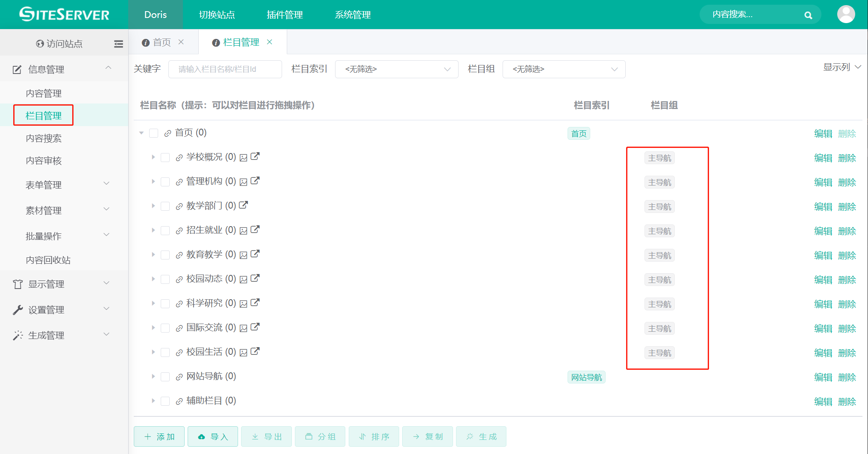Tick the checkbox for 招生就业

tap(165, 231)
